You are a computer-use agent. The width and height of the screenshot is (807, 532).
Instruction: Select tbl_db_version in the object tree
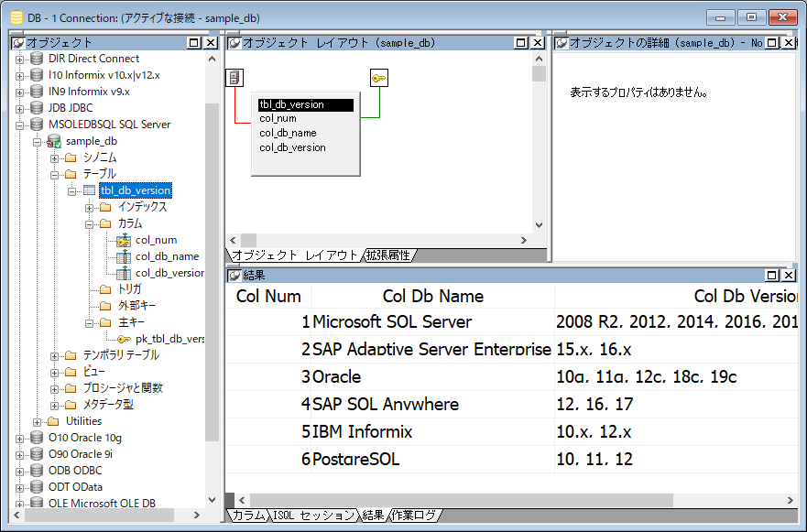pyautogui.click(x=135, y=190)
